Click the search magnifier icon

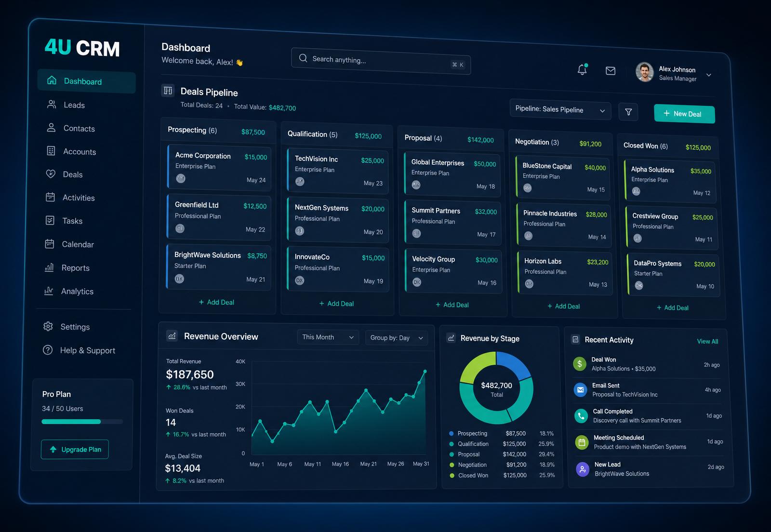click(x=303, y=58)
